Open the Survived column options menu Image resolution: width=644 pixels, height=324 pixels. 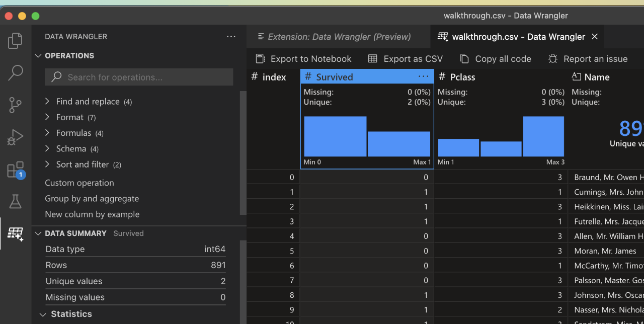(424, 76)
